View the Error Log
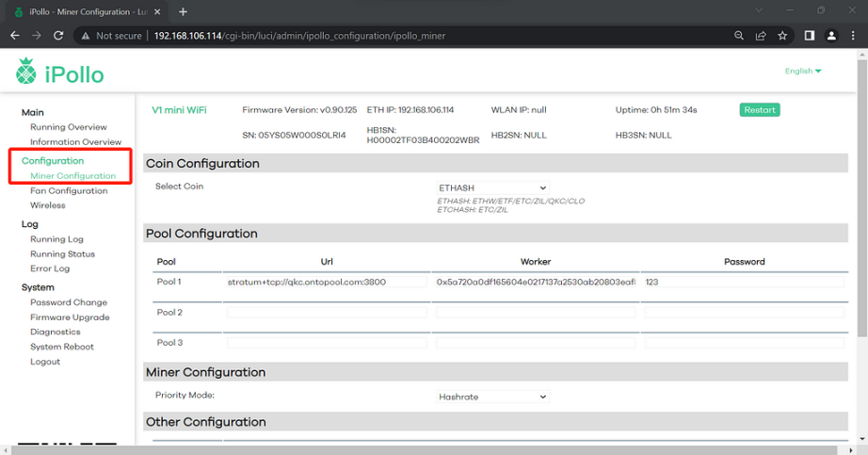Image resolution: width=868 pixels, height=455 pixels. tap(50, 268)
